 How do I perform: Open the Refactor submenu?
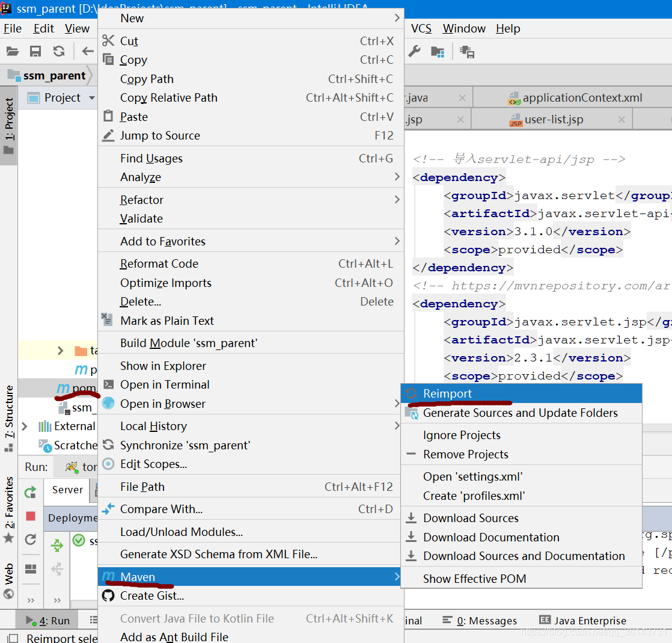coord(251,200)
